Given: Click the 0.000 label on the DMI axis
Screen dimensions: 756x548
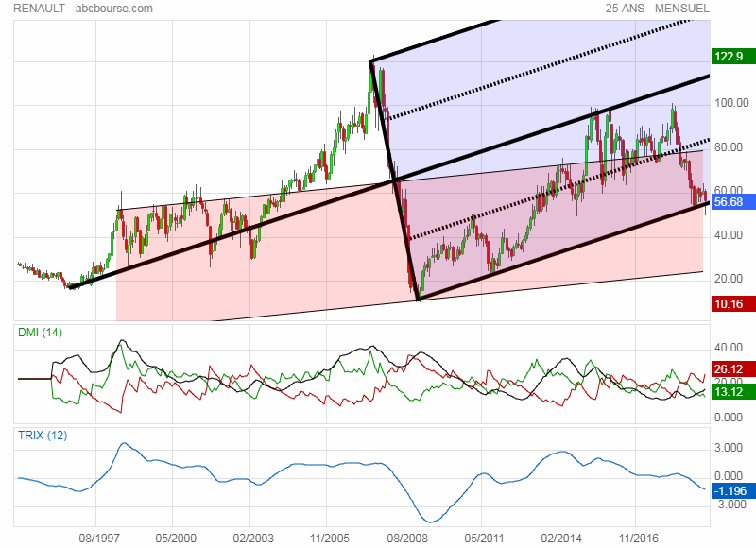Looking at the screenshot, I should point(729,417).
